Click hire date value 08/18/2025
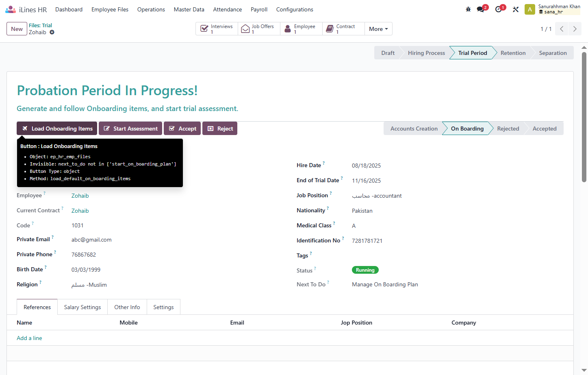The height and width of the screenshot is (375, 588). coord(366,166)
